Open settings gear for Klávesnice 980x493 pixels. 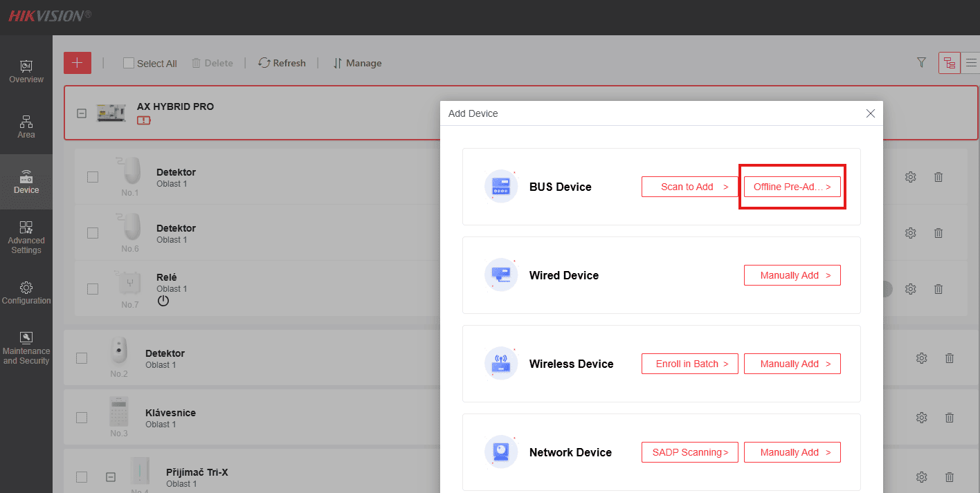pyautogui.click(x=922, y=418)
